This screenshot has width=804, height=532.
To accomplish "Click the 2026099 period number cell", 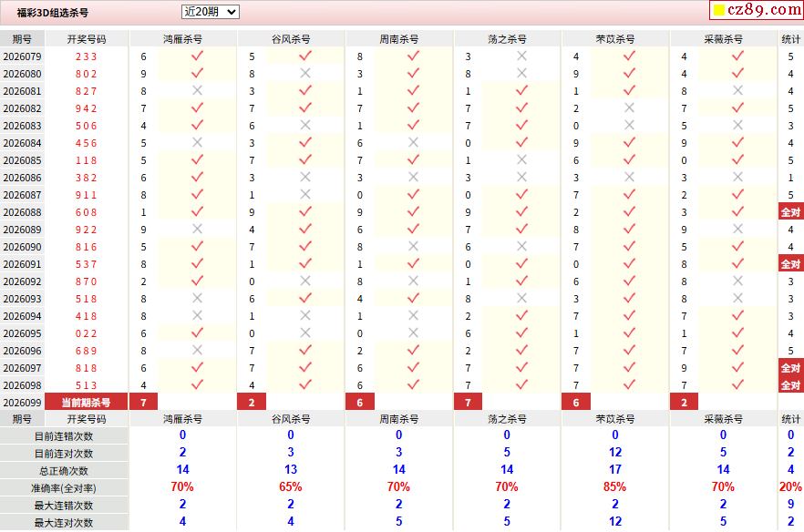I will click(23, 403).
